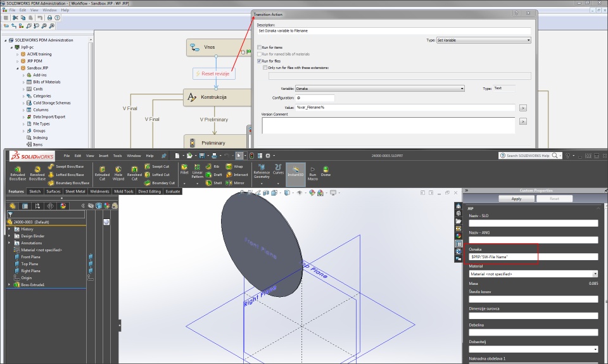
Task: Click the Intersect tool
Action: 236,175
